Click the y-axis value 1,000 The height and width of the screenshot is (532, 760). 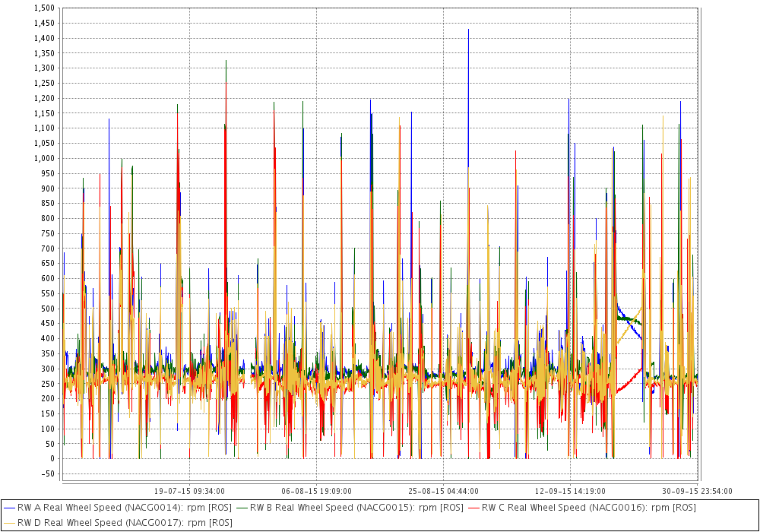(x=44, y=158)
